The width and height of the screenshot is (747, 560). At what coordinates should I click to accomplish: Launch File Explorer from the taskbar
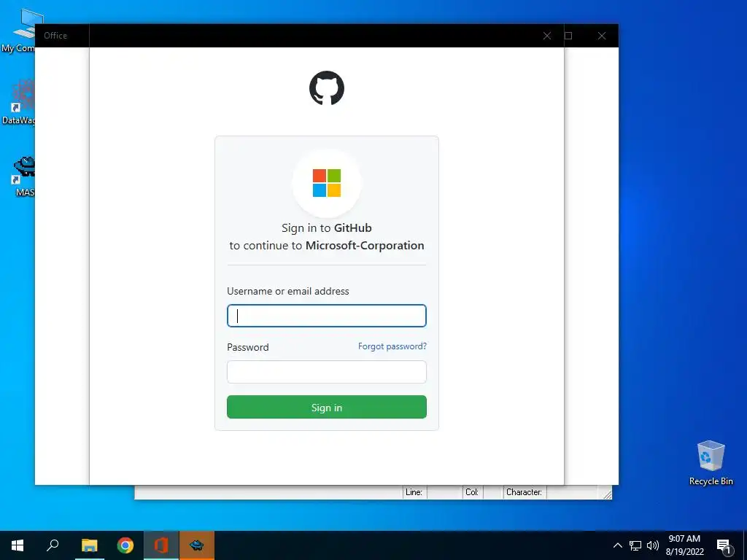tap(89, 545)
